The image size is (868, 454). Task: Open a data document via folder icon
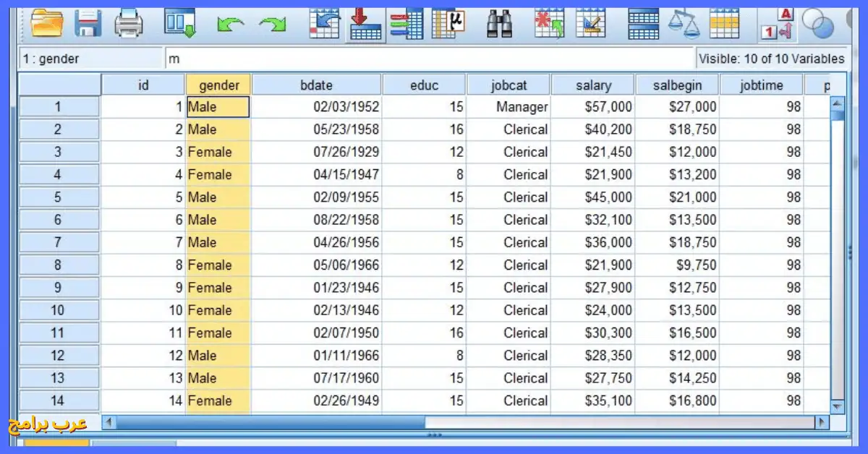(48, 25)
